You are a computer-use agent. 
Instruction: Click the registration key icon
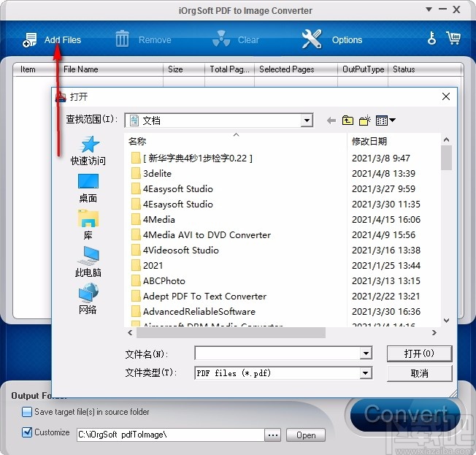[431, 38]
